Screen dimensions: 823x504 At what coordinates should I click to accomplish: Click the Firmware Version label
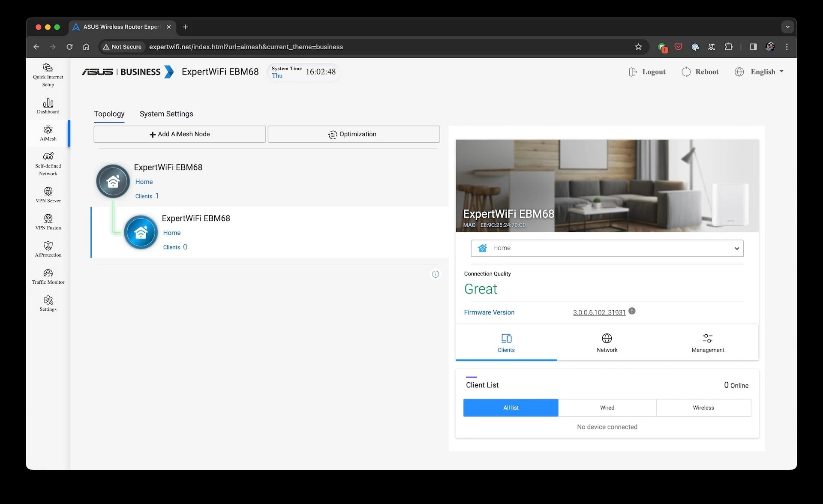pyautogui.click(x=489, y=312)
